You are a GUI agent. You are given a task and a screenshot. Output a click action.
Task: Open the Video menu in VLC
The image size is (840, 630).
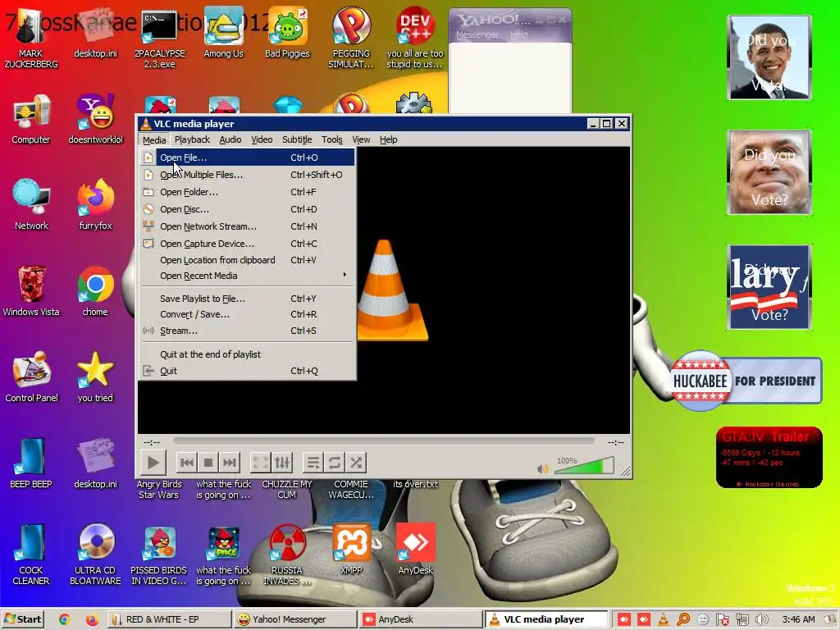(262, 139)
